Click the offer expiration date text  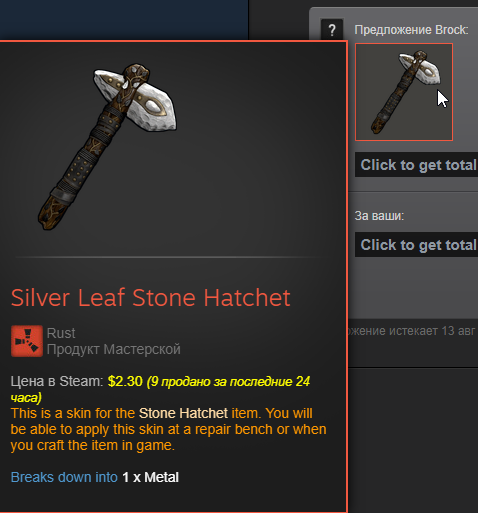pos(413,331)
